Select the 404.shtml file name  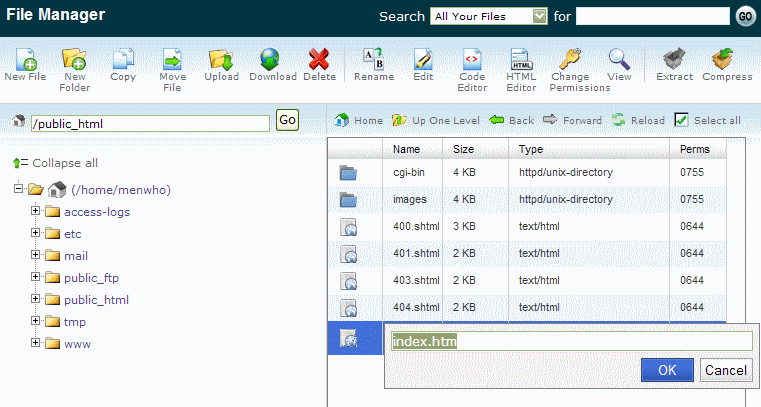click(x=416, y=307)
